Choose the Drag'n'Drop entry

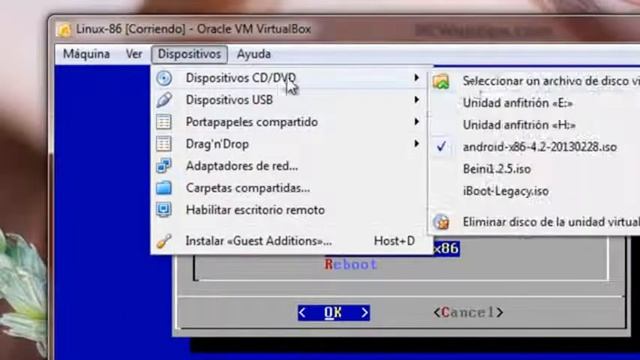coord(290,144)
